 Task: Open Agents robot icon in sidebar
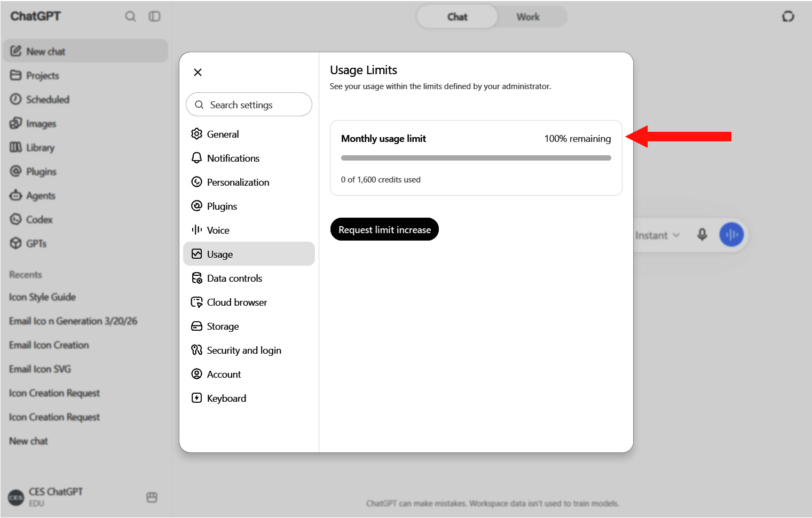pyautogui.click(x=15, y=195)
